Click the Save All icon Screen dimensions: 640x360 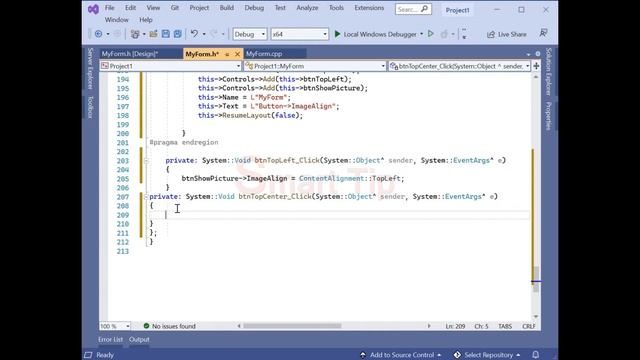178,34
